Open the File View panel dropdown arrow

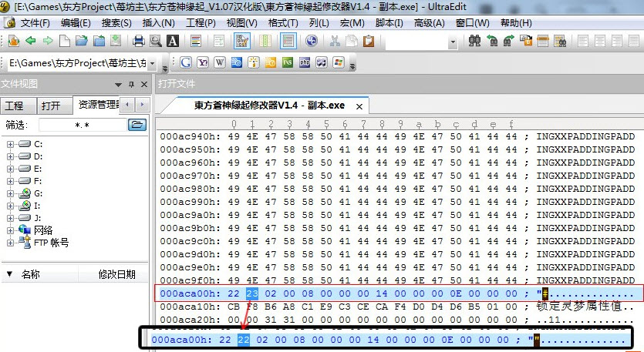click(118, 85)
